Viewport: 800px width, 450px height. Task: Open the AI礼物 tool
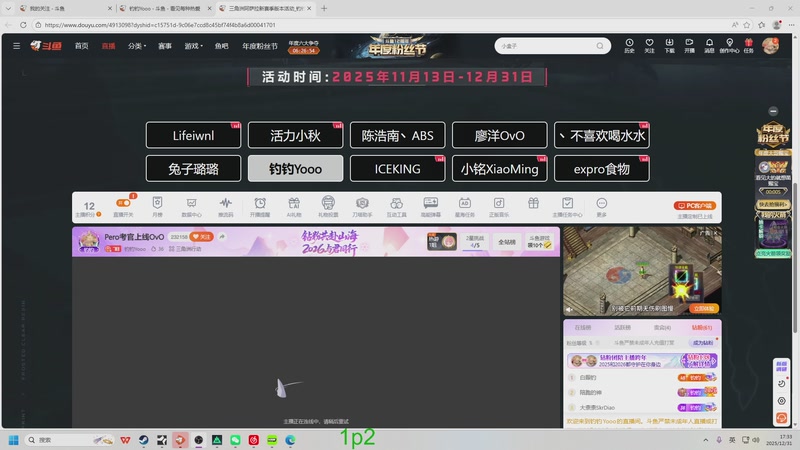click(x=294, y=207)
